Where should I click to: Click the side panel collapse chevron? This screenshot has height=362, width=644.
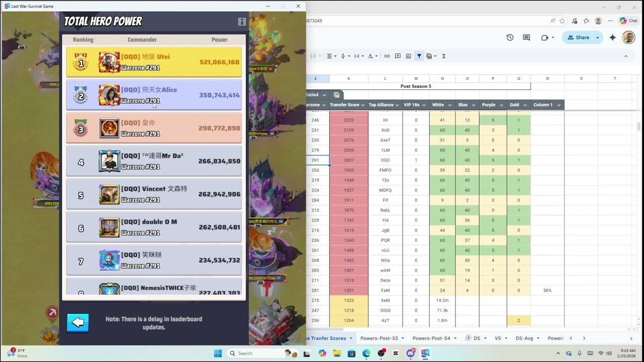631,338
